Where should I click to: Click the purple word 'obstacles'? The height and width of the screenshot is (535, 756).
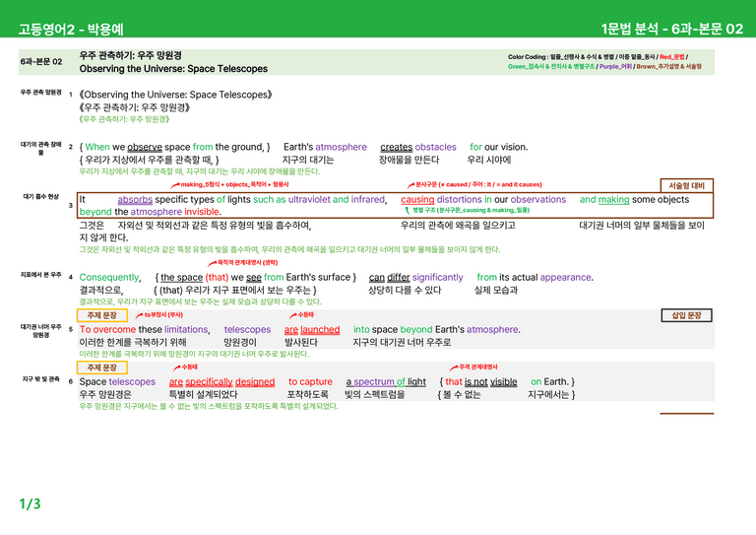point(436,147)
